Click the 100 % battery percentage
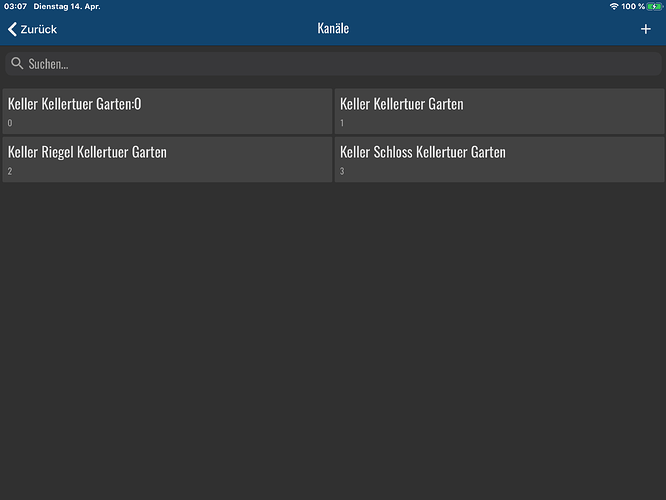The image size is (666, 500). (633, 7)
